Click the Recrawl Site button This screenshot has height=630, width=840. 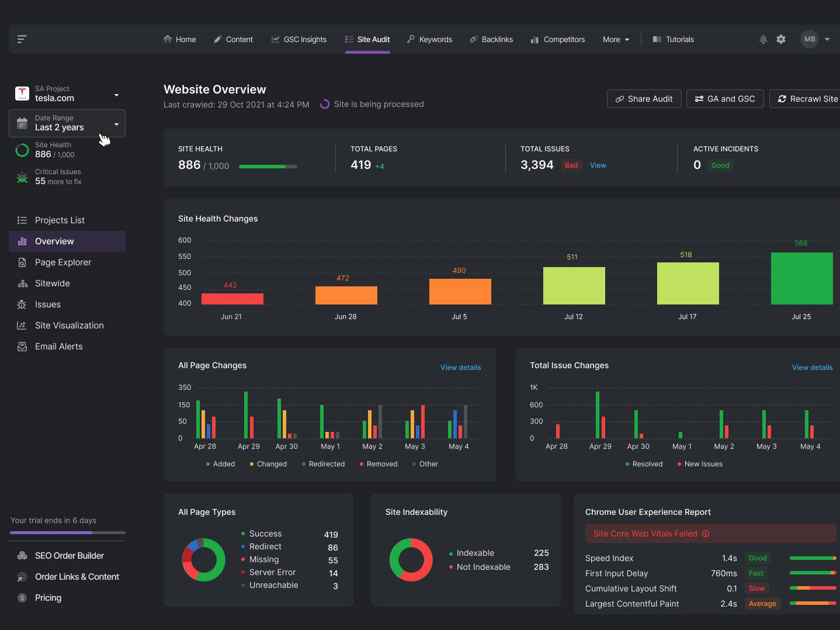805,99
